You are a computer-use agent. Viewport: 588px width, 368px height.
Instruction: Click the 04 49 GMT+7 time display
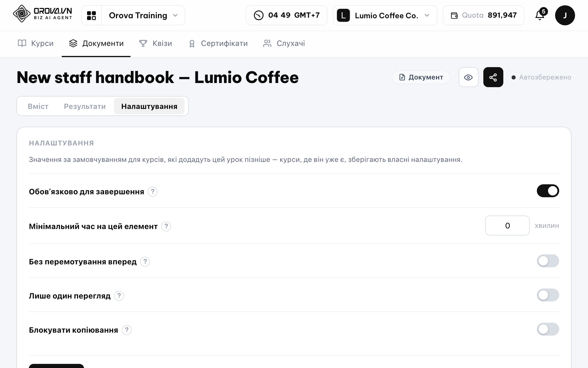286,15
